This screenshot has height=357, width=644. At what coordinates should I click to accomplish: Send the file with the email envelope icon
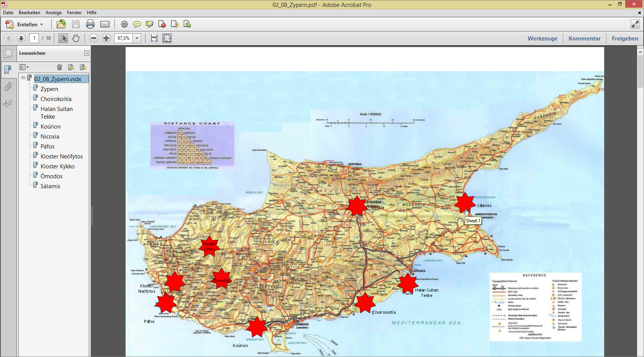coord(105,24)
